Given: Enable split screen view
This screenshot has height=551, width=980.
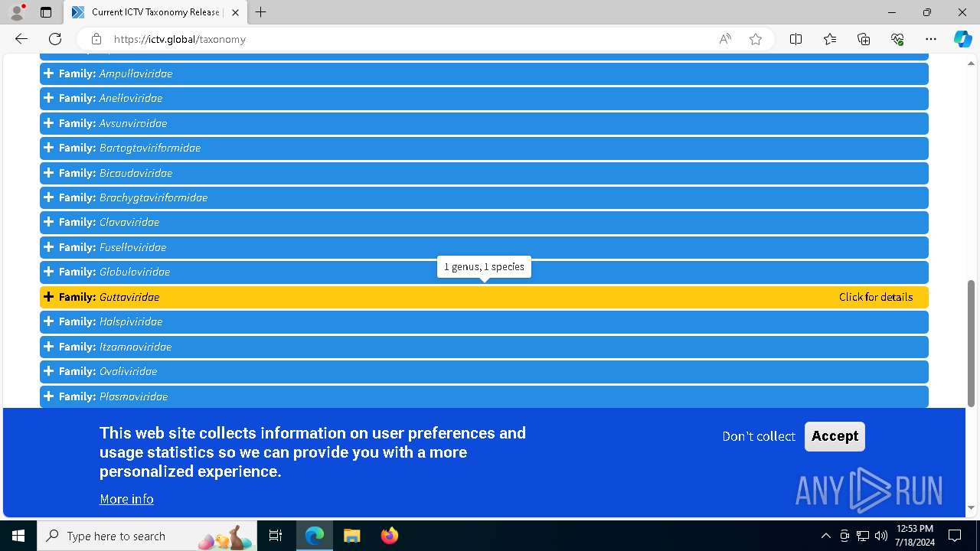Looking at the screenshot, I should point(795,39).
